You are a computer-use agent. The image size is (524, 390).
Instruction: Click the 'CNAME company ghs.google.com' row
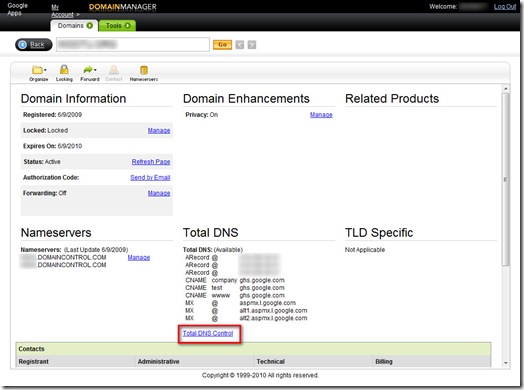(235, 280)
